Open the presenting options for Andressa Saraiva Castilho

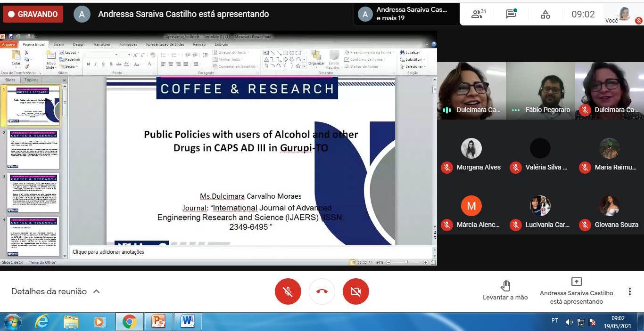coord(577,291)
